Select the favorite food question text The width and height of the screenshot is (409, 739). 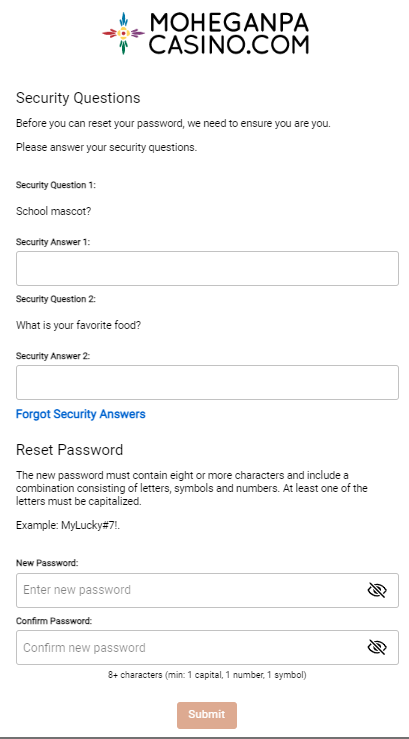pos(78,325)
